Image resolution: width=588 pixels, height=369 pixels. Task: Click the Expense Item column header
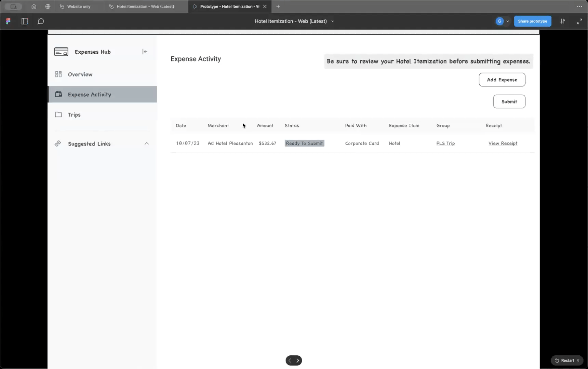(x=404, y=125)
